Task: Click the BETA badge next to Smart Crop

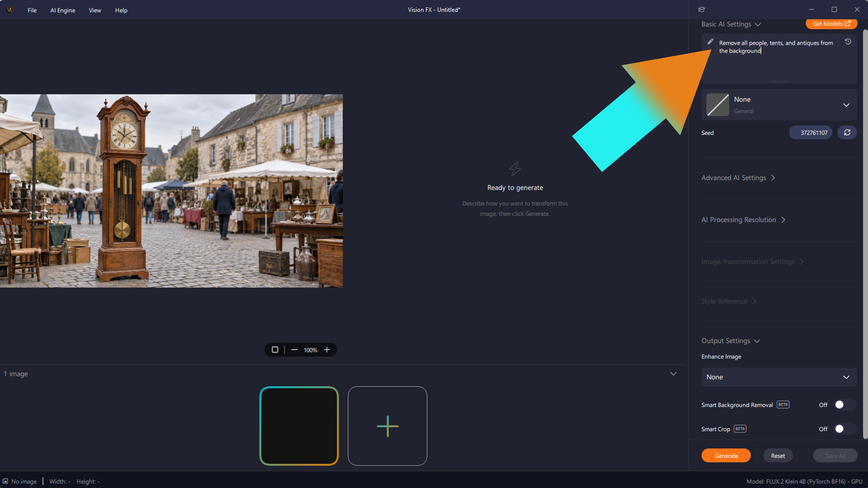Action: pos(740,429)
